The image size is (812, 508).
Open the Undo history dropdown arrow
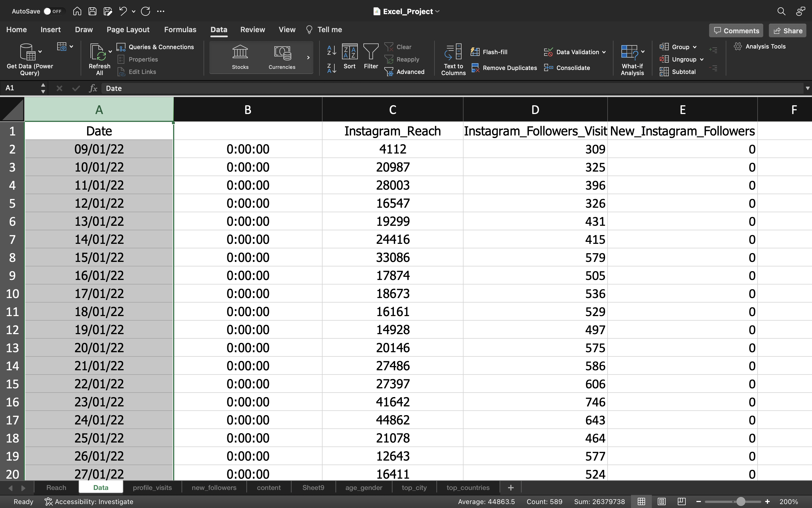pos(134,11)
